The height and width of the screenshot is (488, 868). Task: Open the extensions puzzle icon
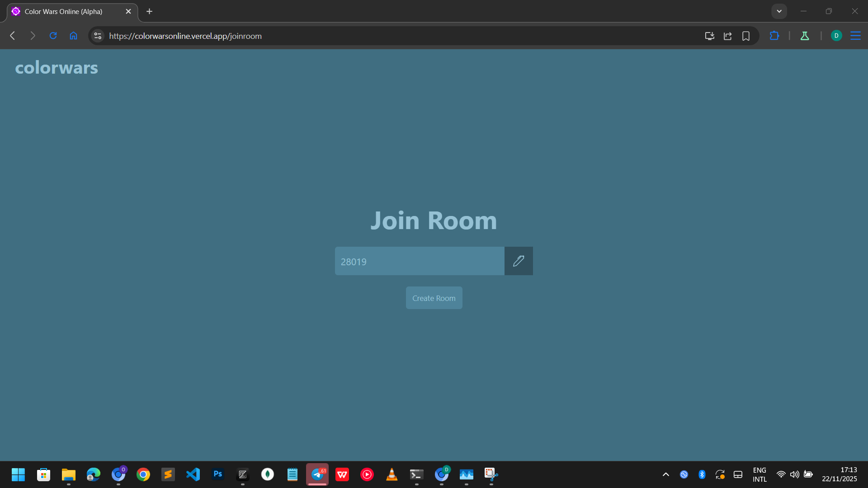click(x=774, y=36)
